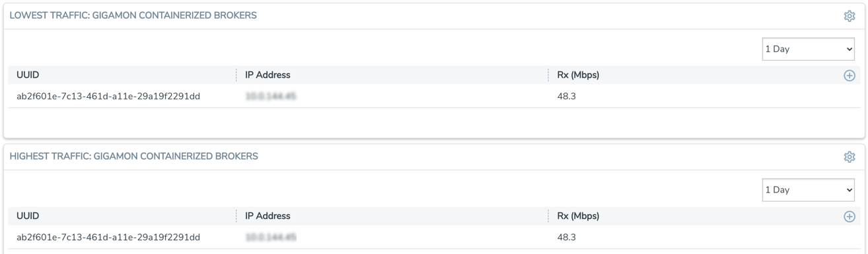Sort by UUID column in Highest Traffic table
This screenshot has height=254, width=868.
[28, 216]
